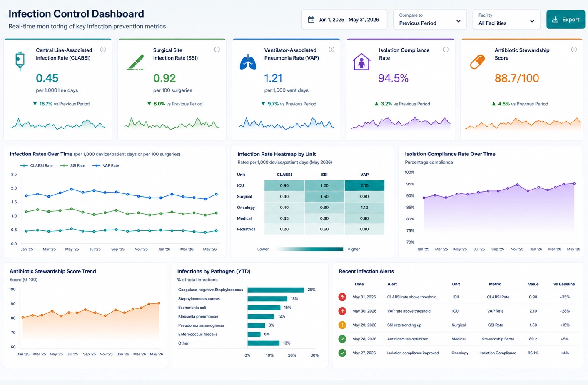Click the 'Antibiotic use optimized' alert text
The width and height of the screenshot is (588, 385).
click(x=408, y=339)
